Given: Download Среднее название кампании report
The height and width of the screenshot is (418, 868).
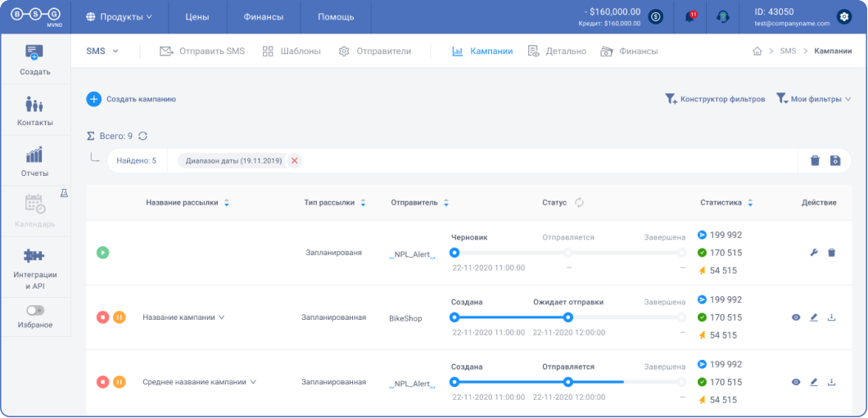Looking at the screenshot, I should [x=831, y=382].
